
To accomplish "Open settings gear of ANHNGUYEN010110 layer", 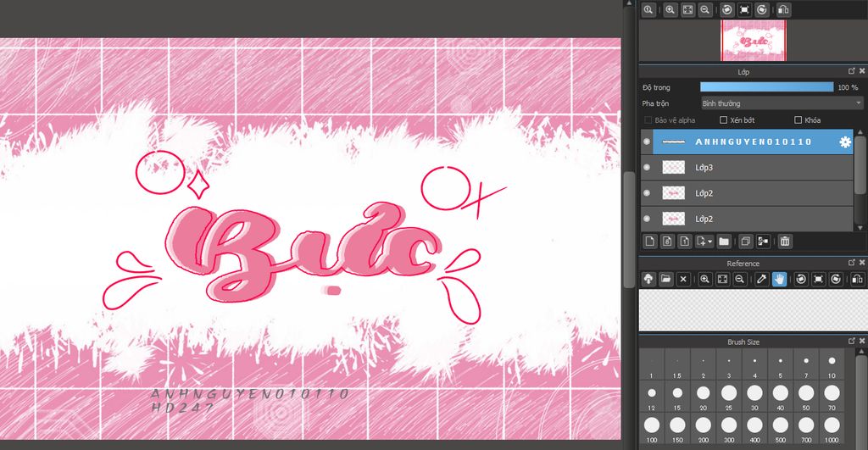I will tap(845, 142).
